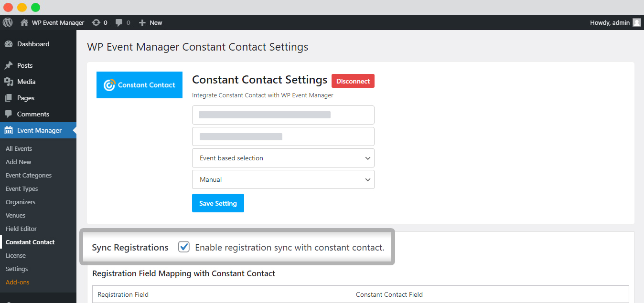Disable registration sync with constant contact checkbox
This screenshot has width=644, height=303.
click(184, 247)
